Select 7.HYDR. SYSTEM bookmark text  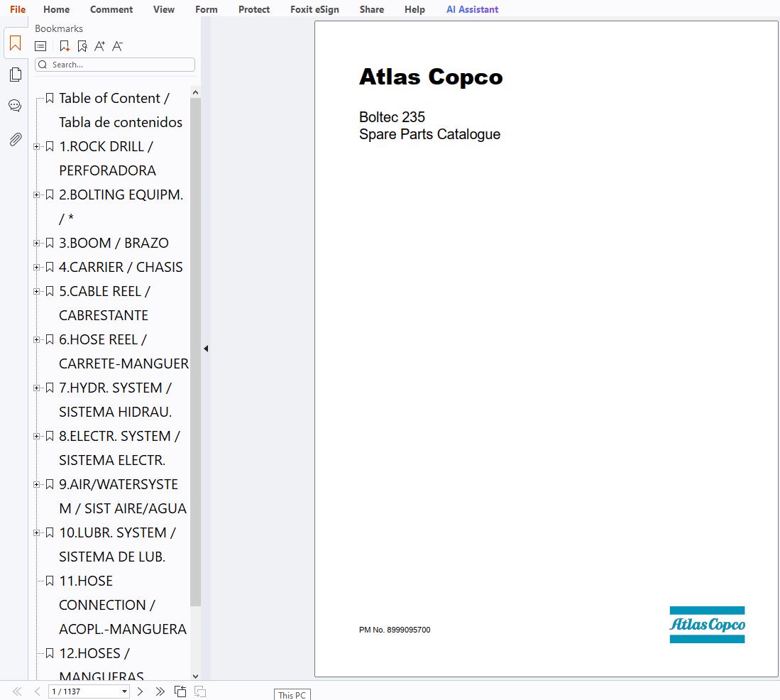116,400
